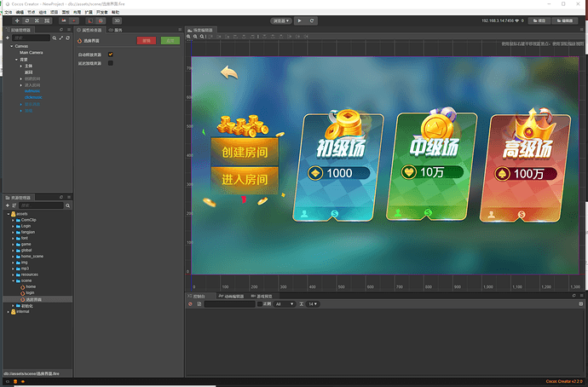Open the 节点 menu
Image resolution: width=588 pixels, height=387 pixels.
32,13
